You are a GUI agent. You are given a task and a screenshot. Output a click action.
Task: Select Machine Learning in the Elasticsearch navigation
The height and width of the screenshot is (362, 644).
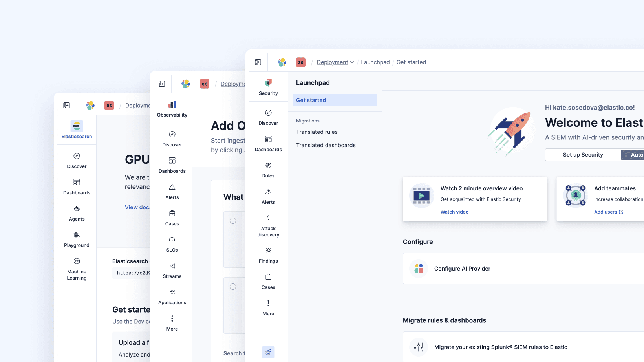(77, 268)
